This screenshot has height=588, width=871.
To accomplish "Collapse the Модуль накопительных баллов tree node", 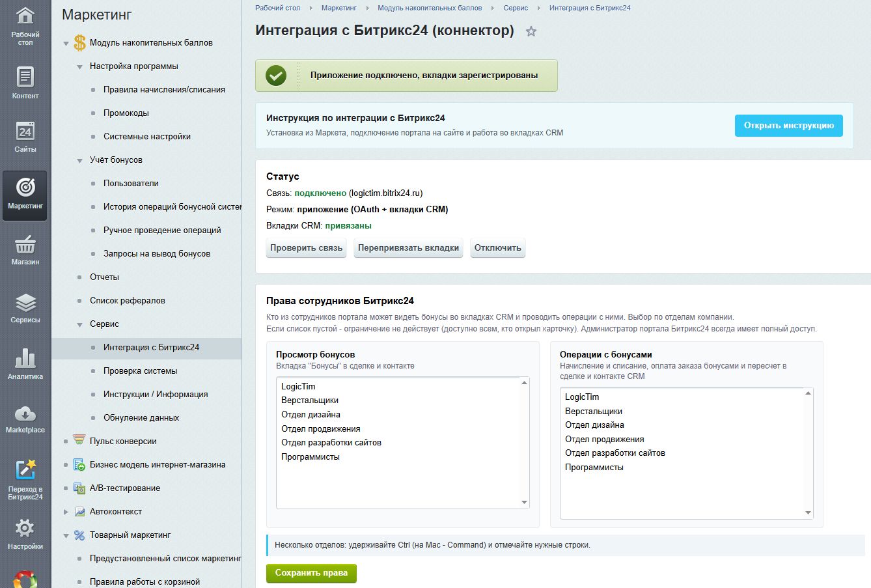I will click(66, 44).
